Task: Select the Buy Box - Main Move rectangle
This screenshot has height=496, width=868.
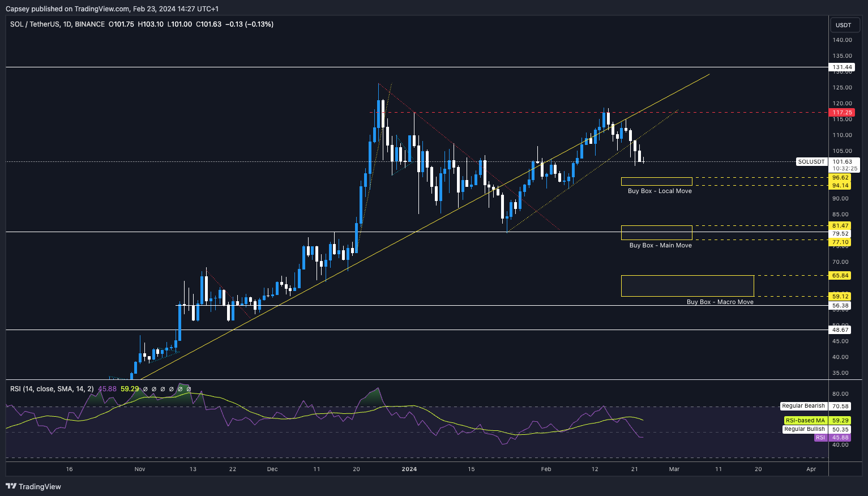Action: pos(656,233)
